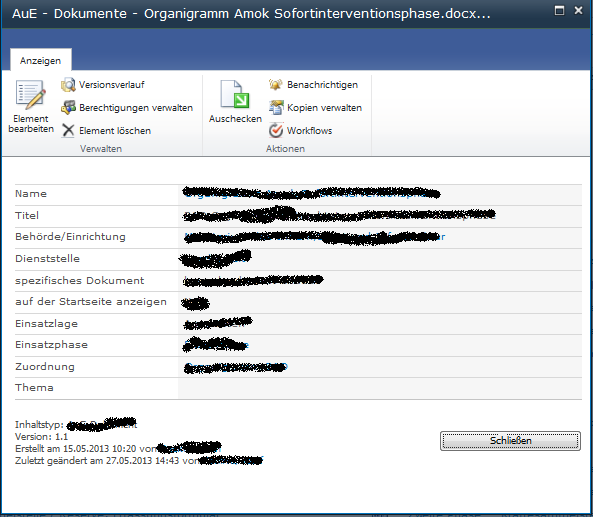This screenshot has width=594, height=519.
Task: Click the Benachrichtigen bell icon
Action: (x=276, y=84)
